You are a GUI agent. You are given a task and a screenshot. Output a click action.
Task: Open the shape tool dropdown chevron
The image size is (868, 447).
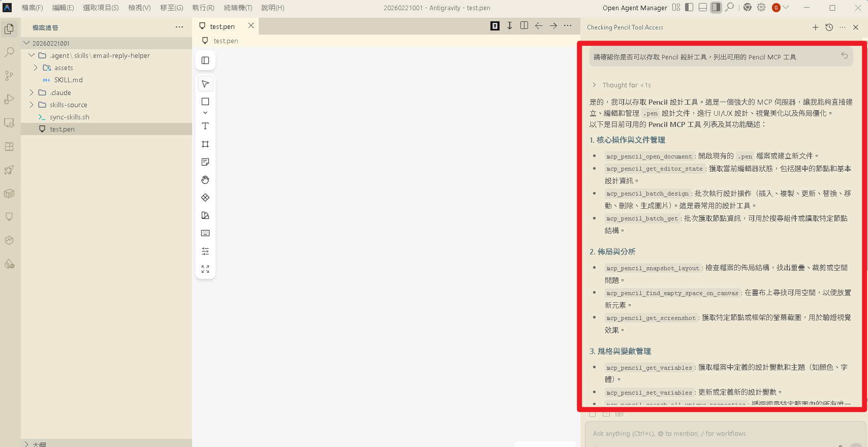coord(205,113)
